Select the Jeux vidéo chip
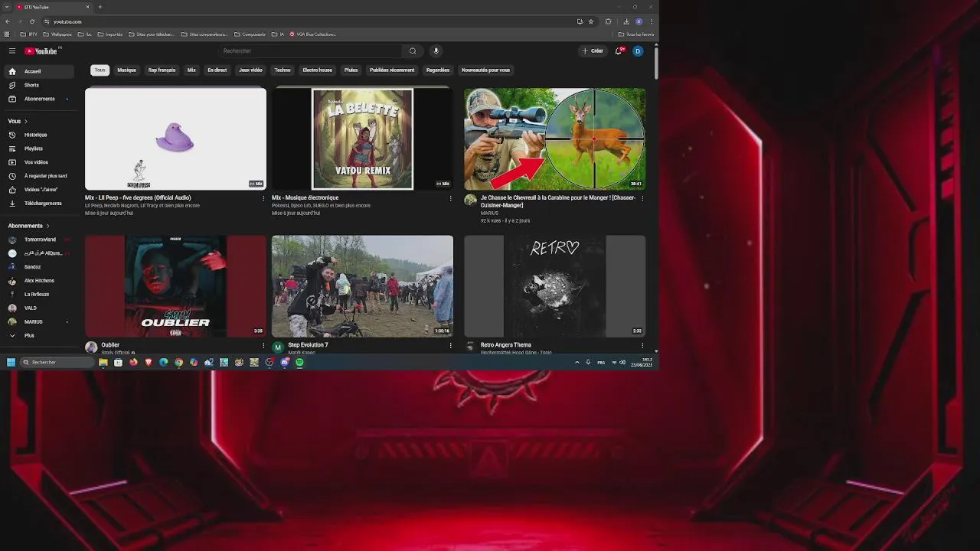 click(x=250, y=70)
